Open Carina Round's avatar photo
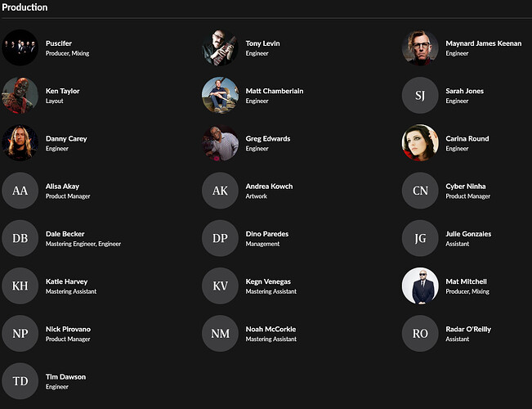This screenshot has height=409, width=532. 420,143
